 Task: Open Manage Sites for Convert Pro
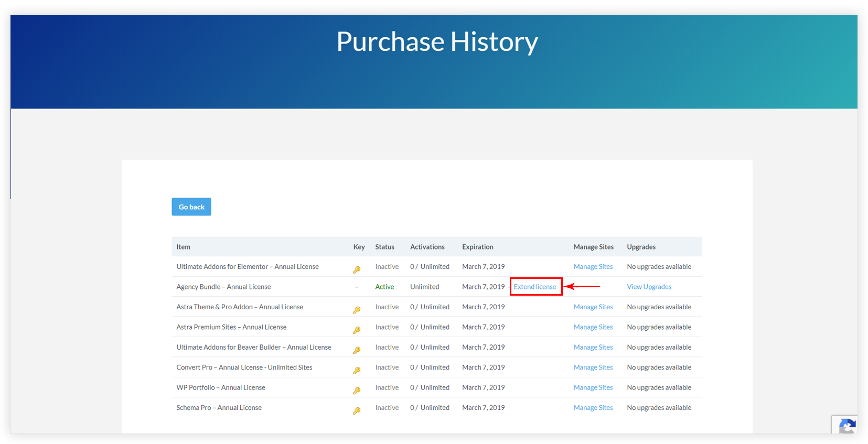click(593, 367)
